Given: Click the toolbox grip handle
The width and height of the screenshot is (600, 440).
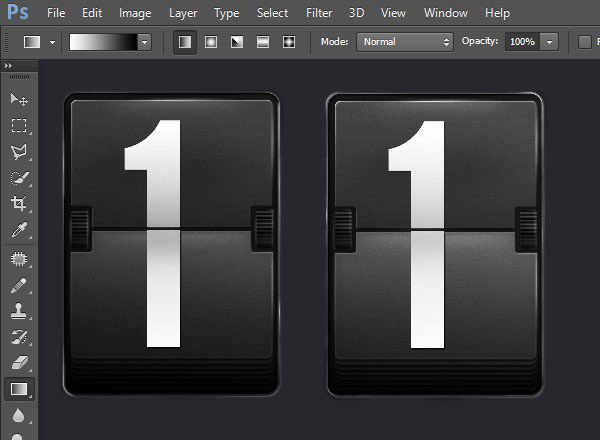Looking at the screenshot, I should click(x=19, y=77).
